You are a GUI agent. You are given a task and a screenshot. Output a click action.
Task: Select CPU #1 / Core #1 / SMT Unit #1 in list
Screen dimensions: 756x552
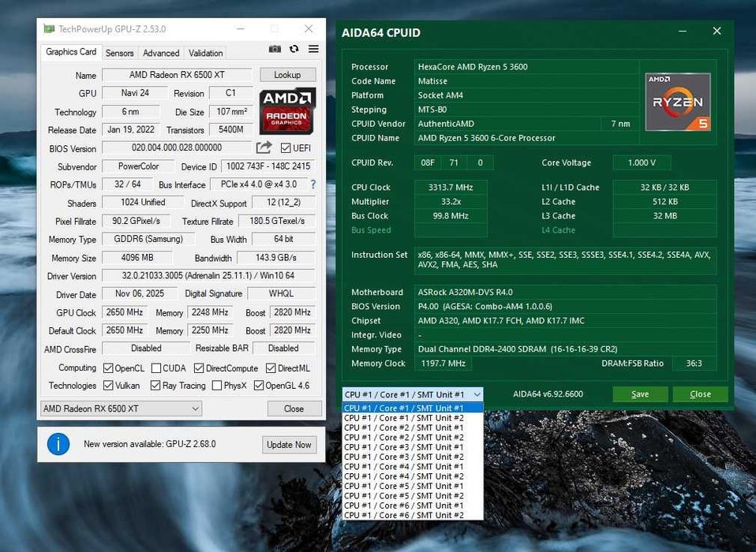click(413, 408)
